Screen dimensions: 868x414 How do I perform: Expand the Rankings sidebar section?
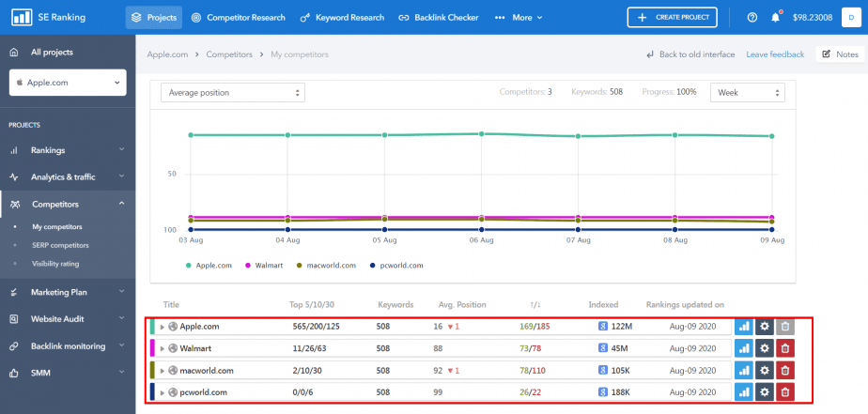[x=68, y=150]
